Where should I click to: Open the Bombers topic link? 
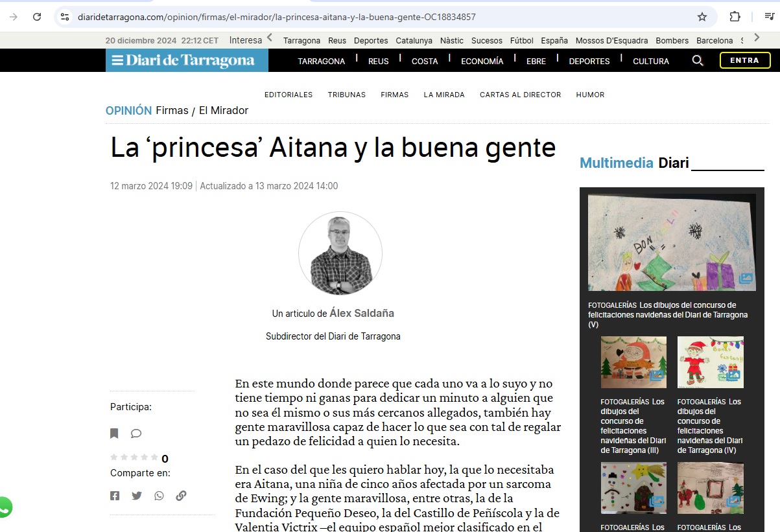[672, 40]
